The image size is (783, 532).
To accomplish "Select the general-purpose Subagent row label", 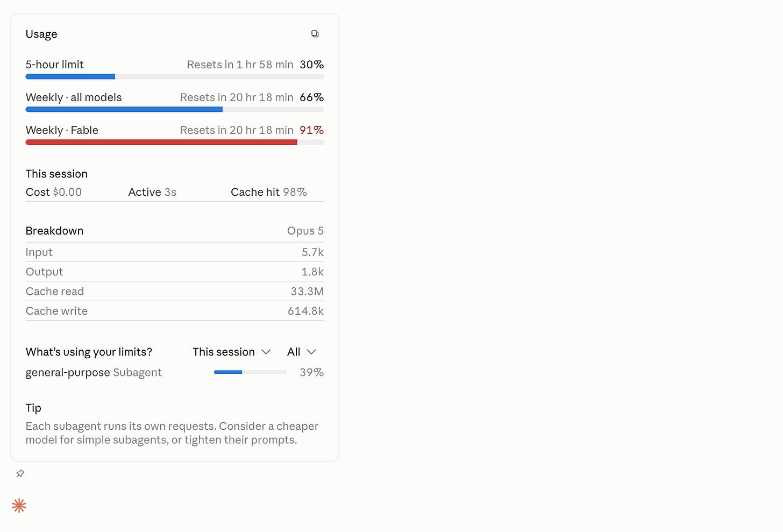I will click(94, 372).
